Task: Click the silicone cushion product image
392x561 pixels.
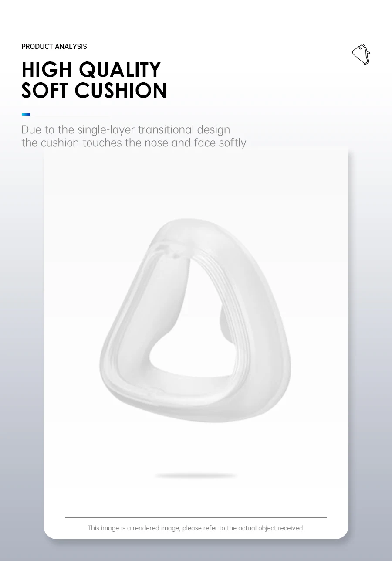Action: click(196, 320)
